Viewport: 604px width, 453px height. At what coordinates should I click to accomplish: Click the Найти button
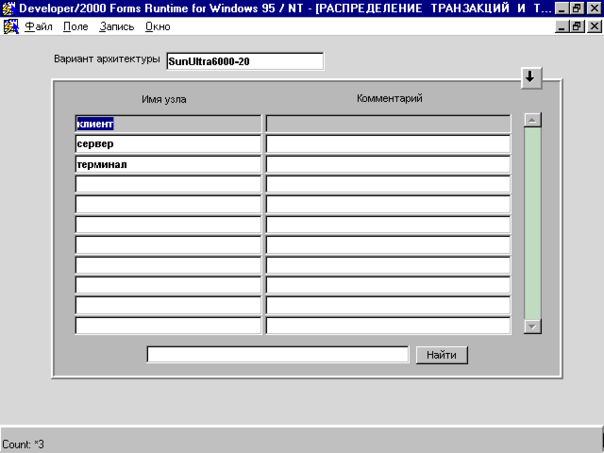441,355
